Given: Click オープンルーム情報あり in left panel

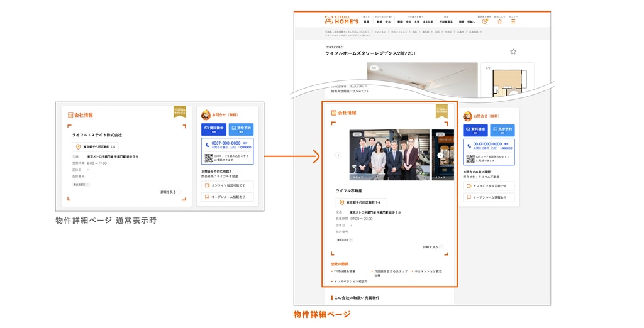Looking at the screenshot, I should pos(227,197).
